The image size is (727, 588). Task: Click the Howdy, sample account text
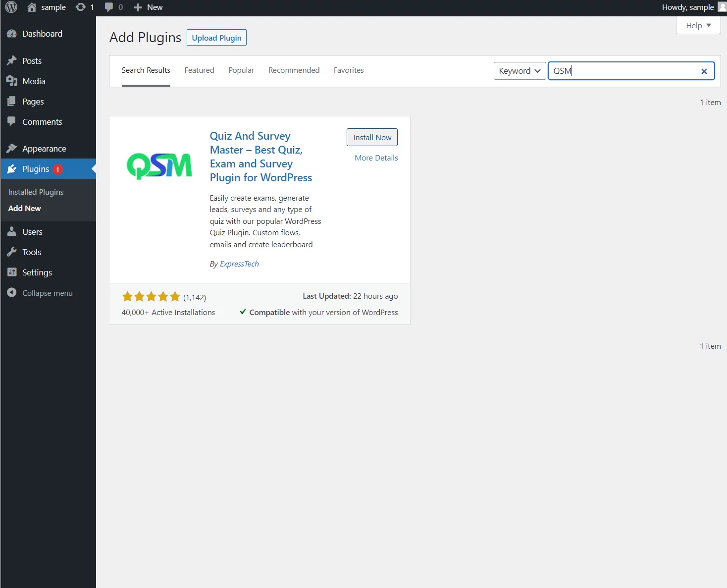(688, 7)
